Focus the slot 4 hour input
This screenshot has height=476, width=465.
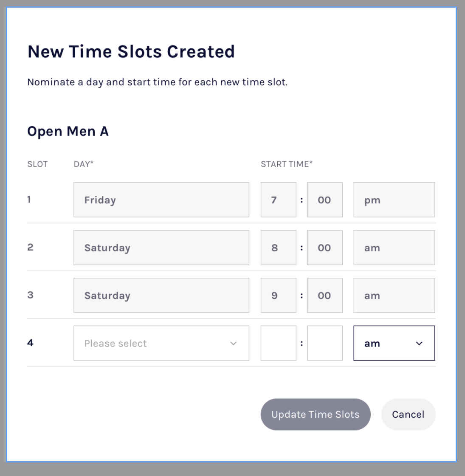click(x=278, y=343)
